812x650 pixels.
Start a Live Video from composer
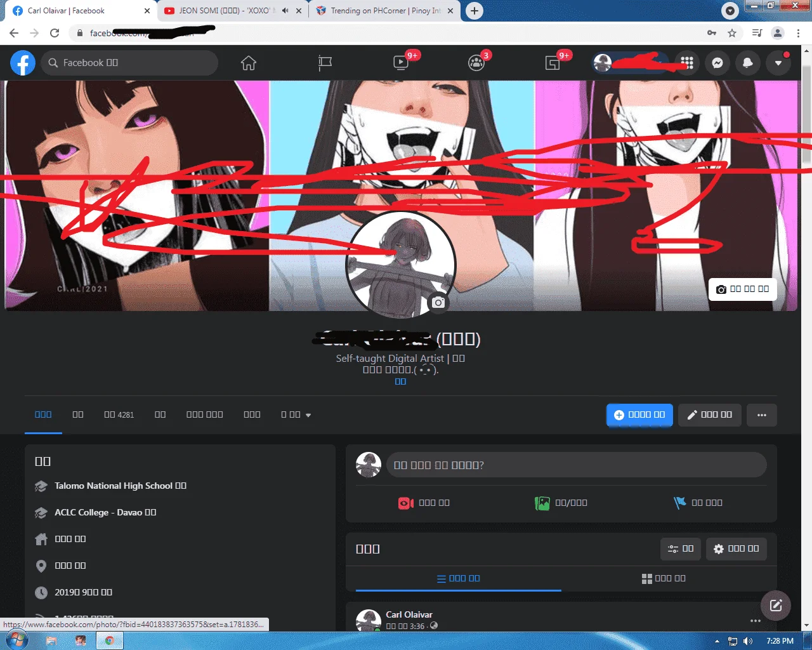pos(424,503)
